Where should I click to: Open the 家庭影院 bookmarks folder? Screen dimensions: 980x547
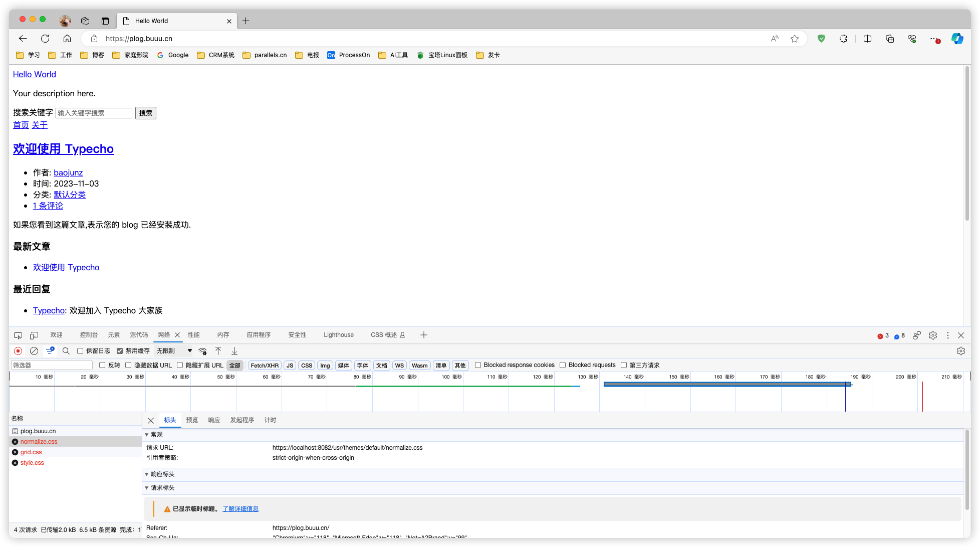click(130, 55)
